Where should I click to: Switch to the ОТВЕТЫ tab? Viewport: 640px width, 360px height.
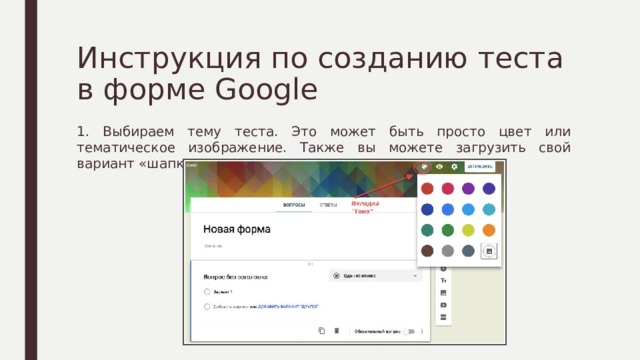328,205
